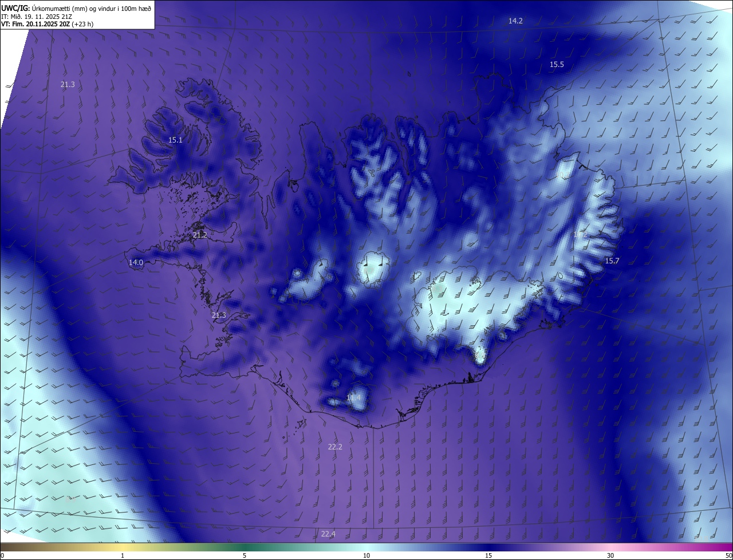Click the 14.2 value on the map
The width and height of the screenshot is (733, 560).
point(515,21)
